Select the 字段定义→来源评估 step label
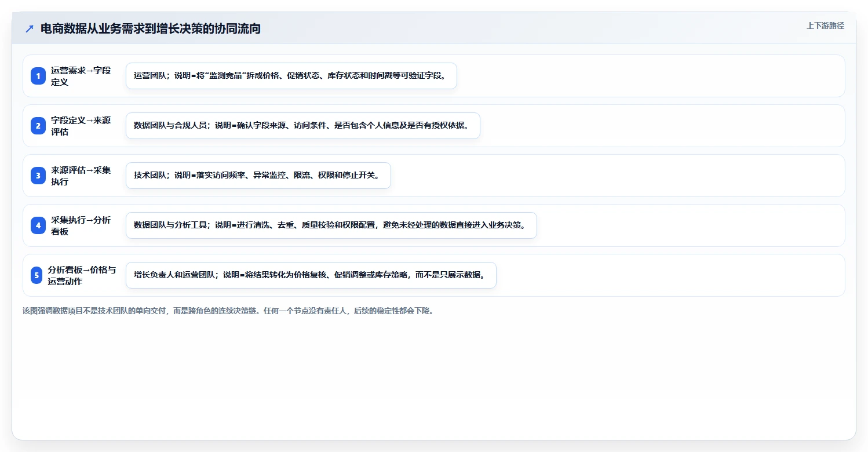The image size is (868, 452). 81,126
